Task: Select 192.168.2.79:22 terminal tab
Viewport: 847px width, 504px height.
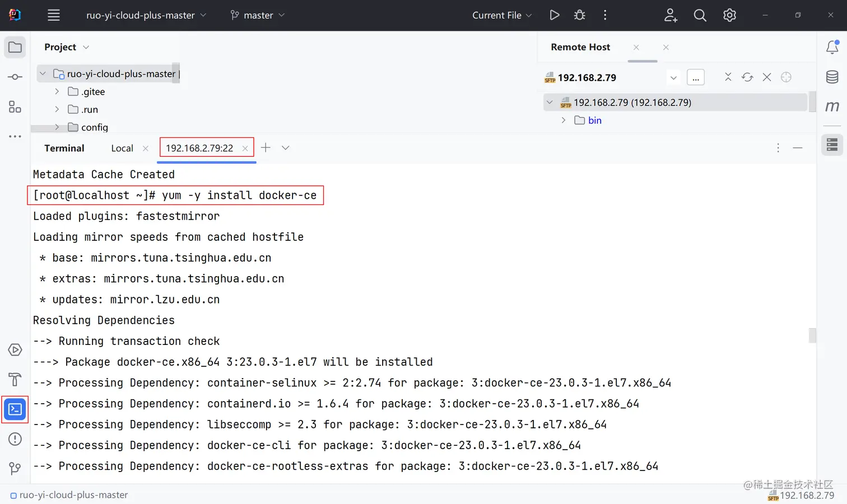Action: point(199,148)
